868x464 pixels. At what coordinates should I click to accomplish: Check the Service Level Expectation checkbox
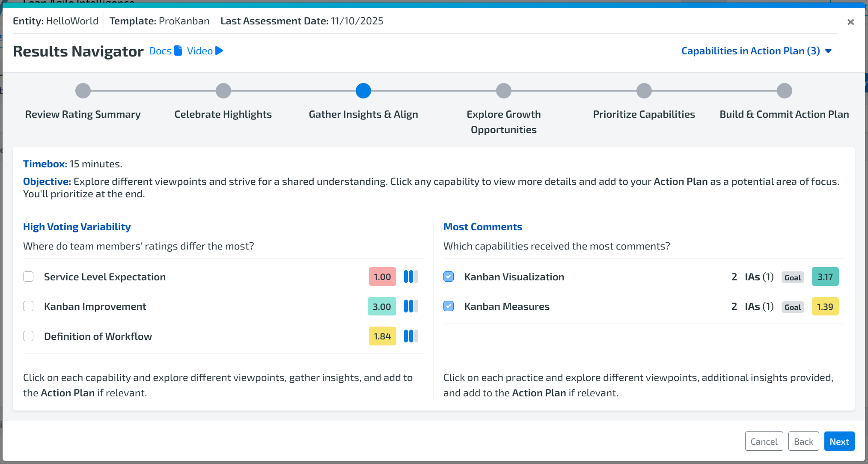28,277
